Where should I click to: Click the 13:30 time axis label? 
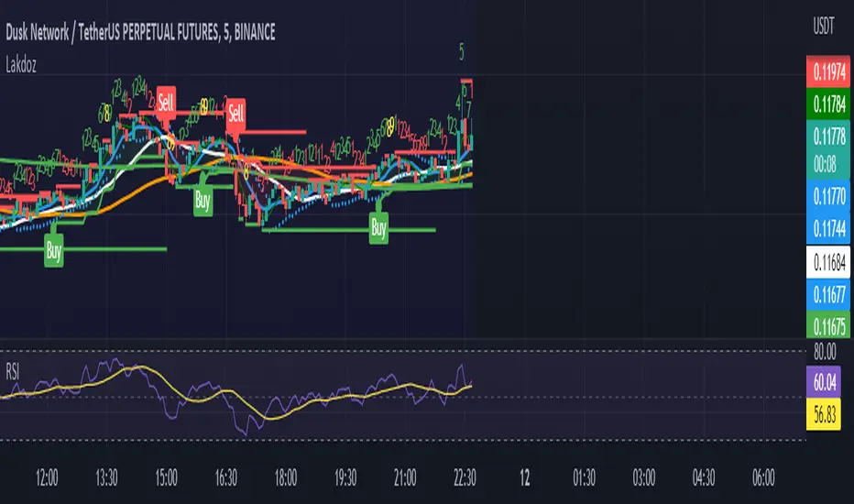click(x=106, y=477)
